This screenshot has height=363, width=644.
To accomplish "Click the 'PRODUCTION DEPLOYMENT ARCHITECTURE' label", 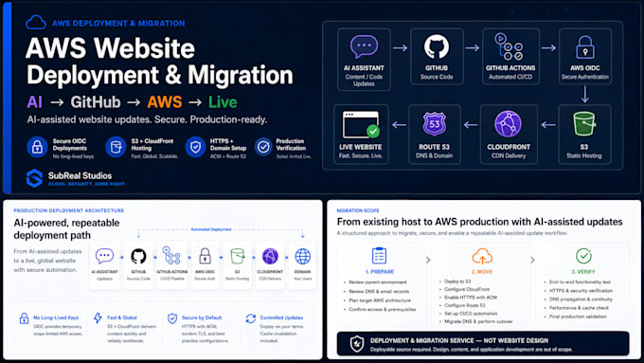I will [x=68, y=210].
